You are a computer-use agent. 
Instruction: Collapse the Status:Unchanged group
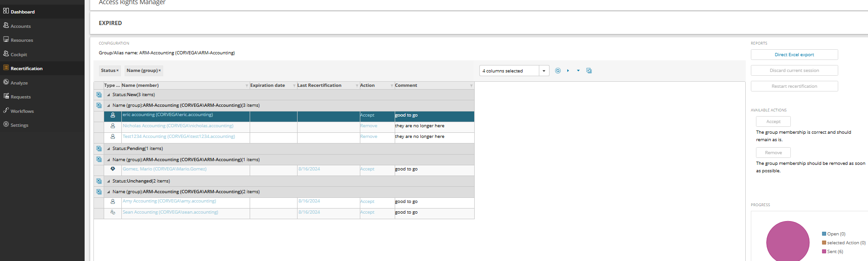point(108,181)
